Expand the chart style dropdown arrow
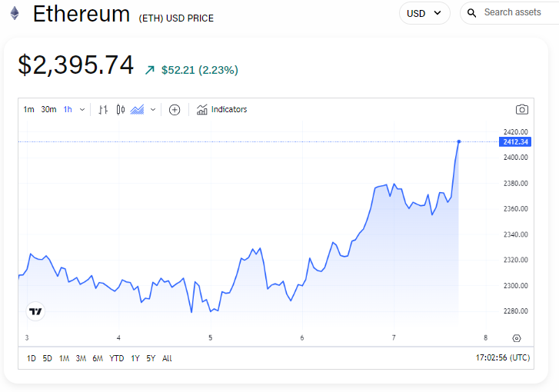Image resolution: width=559 pixels, height=392 pixels. click(x=153, y=110)
